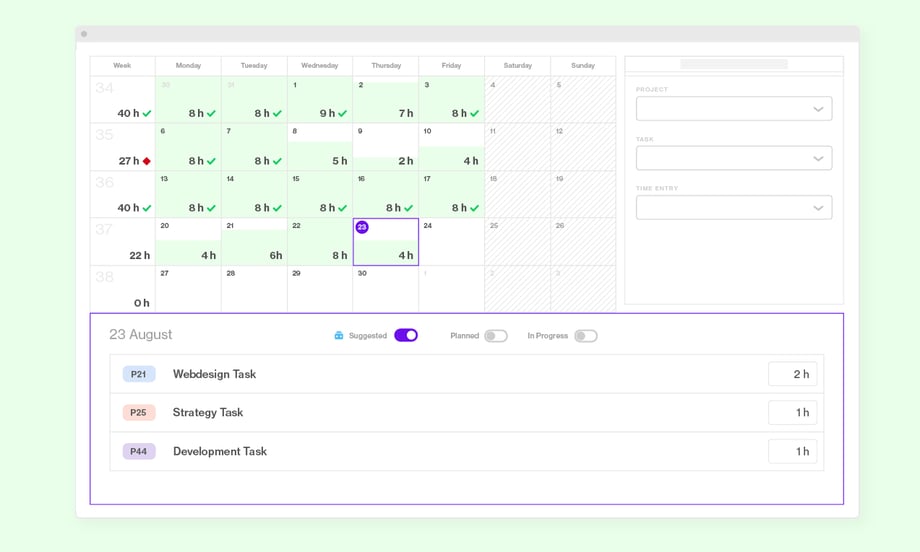This screenshot has width=920, height=552.
Task: Select Tuesday 21 with 6h logged
Action: coord(254,242)
